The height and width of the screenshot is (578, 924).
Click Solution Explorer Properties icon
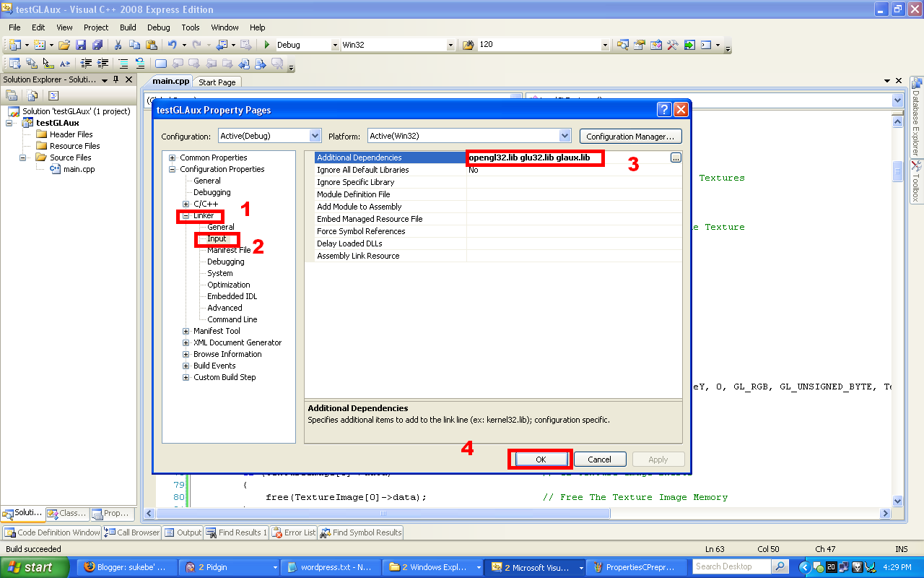(x=12, y=95)
